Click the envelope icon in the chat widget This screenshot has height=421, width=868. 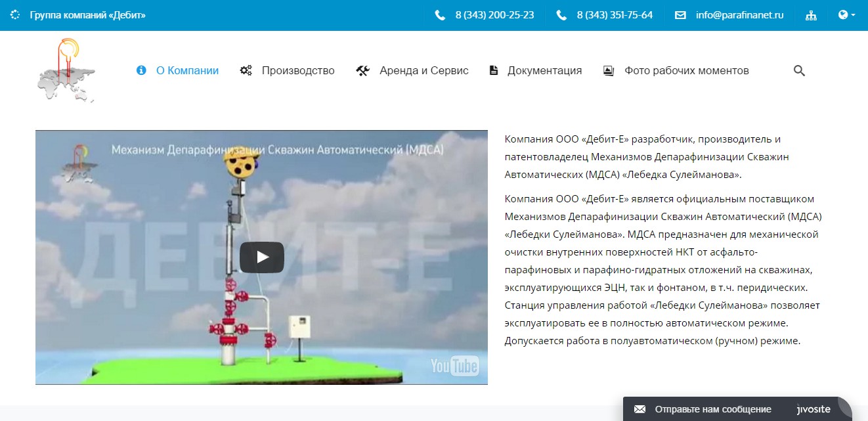[640, 409]
